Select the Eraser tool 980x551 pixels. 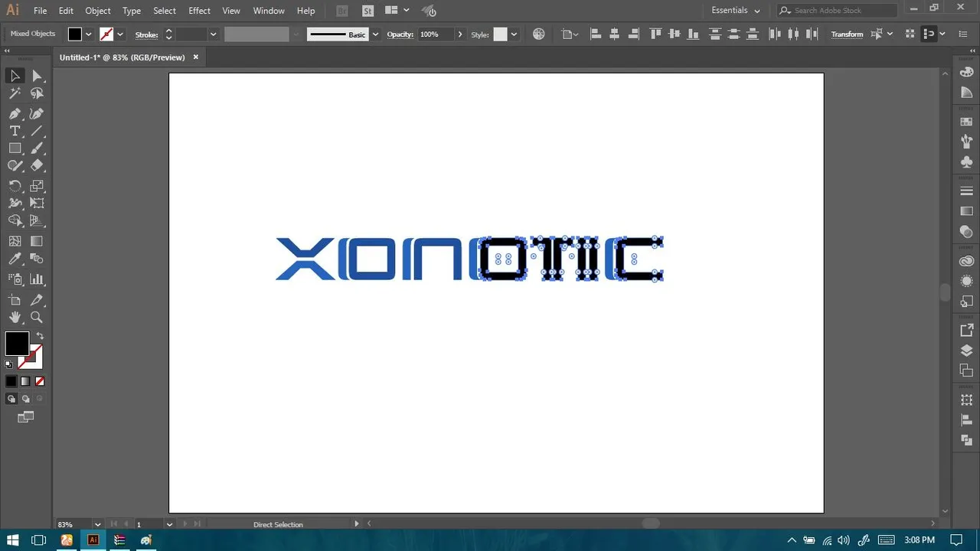pyautogui.click(x=37, y=165)
